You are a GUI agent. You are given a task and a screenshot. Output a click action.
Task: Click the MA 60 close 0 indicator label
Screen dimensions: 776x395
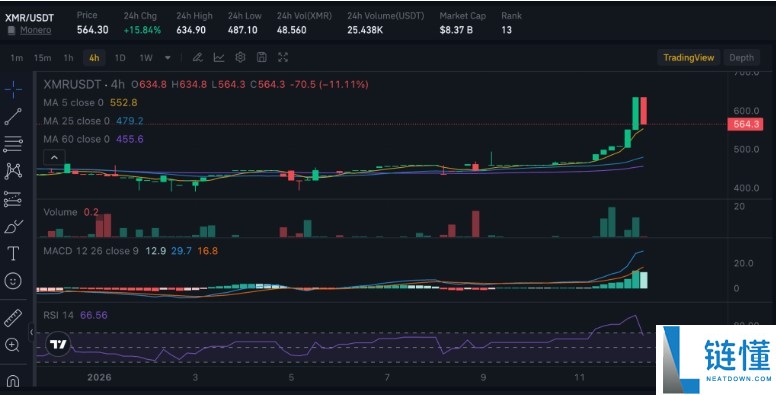pos(76,139)
